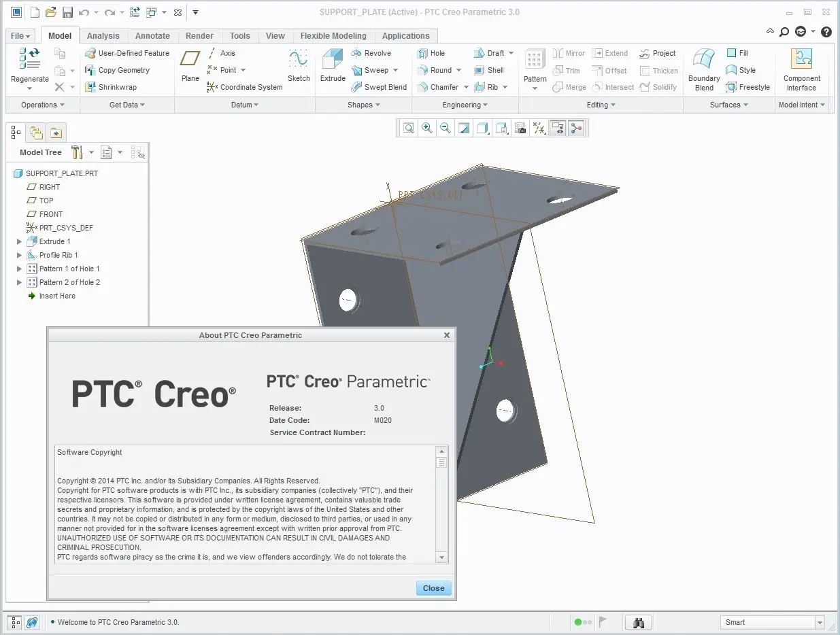Toggle the browser from status bar
This screenshot has width=840, height=635.
coord(32,622)
